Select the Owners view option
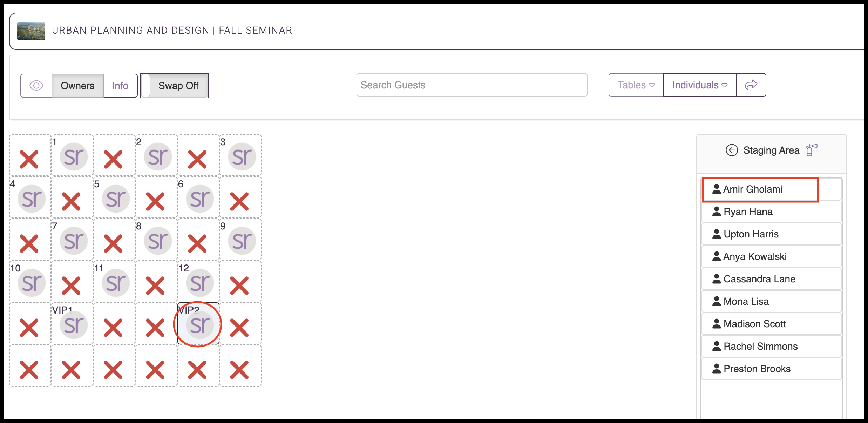 click(77, 86)
